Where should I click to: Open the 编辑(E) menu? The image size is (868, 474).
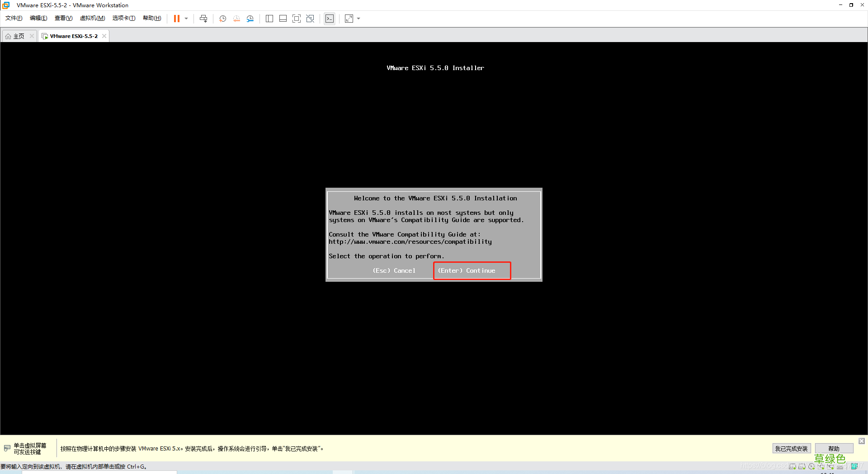(x=38, y=18)
